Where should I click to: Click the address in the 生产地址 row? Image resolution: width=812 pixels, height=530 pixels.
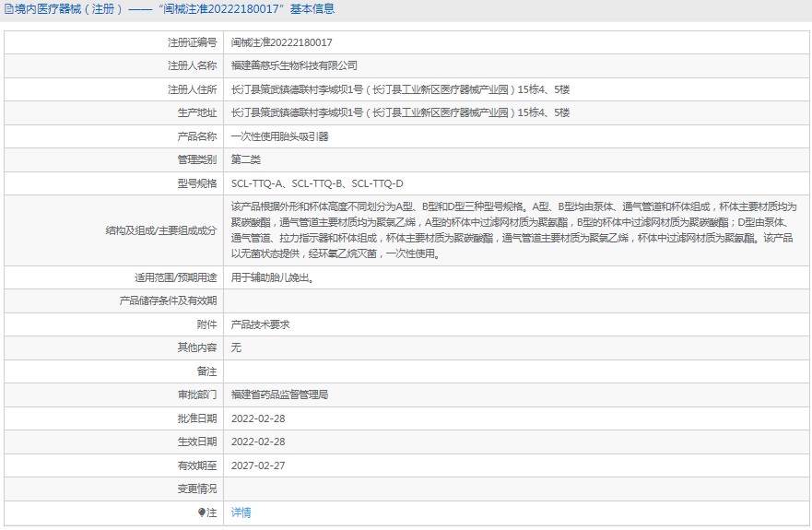tap(400, 113)
